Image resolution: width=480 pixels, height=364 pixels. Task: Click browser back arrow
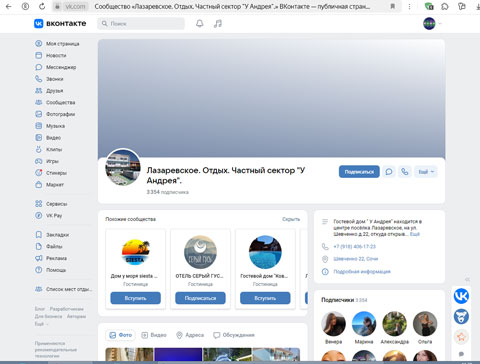pyautogui.click(x=9, y=6)
